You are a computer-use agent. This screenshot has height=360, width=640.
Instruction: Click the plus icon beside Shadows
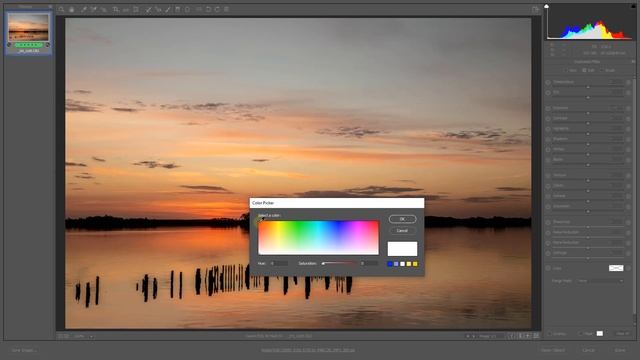629,139
